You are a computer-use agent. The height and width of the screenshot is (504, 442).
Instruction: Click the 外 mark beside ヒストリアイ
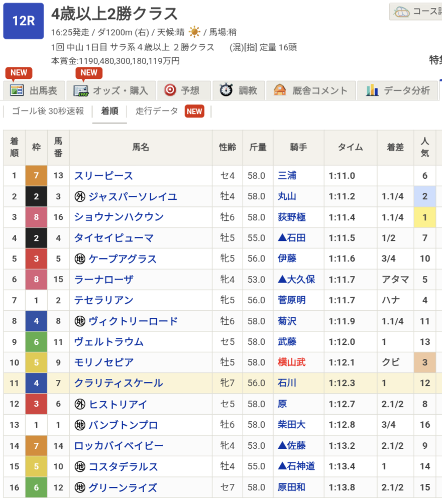point(80,404)
